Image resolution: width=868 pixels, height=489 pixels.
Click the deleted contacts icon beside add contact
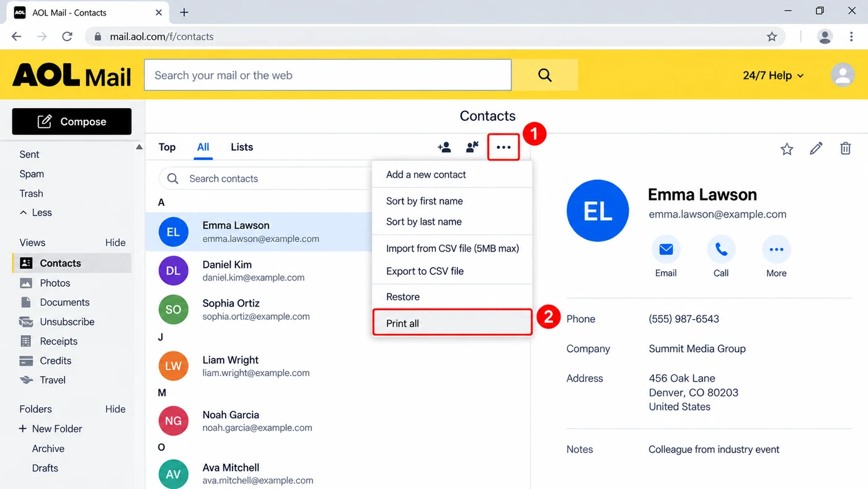(472, 147)
